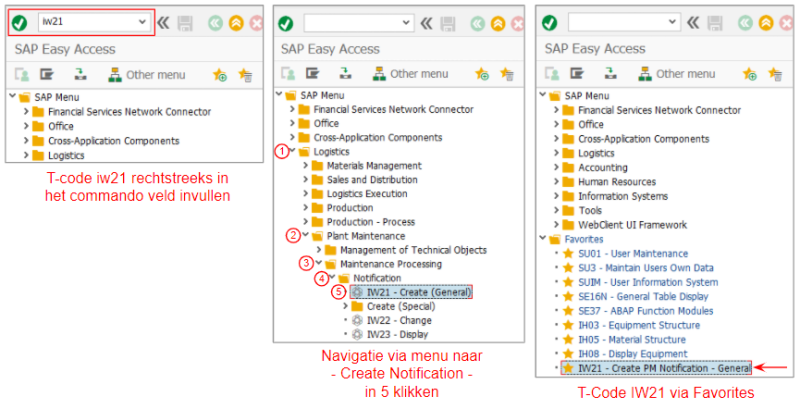Click yellow Exit icon in middle panel

[498, 23]
